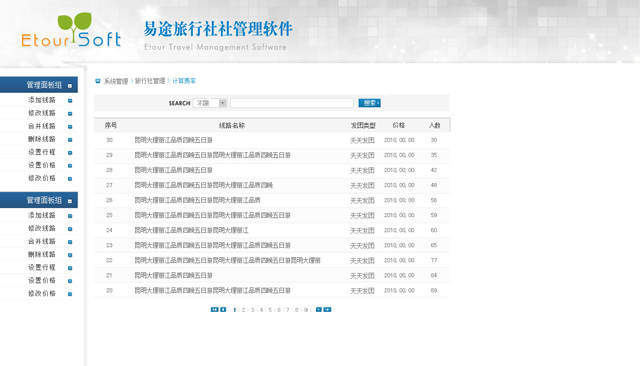Go to page 7 in pagination
Viewport: 640px width, 366px height.
pos(288,310)
